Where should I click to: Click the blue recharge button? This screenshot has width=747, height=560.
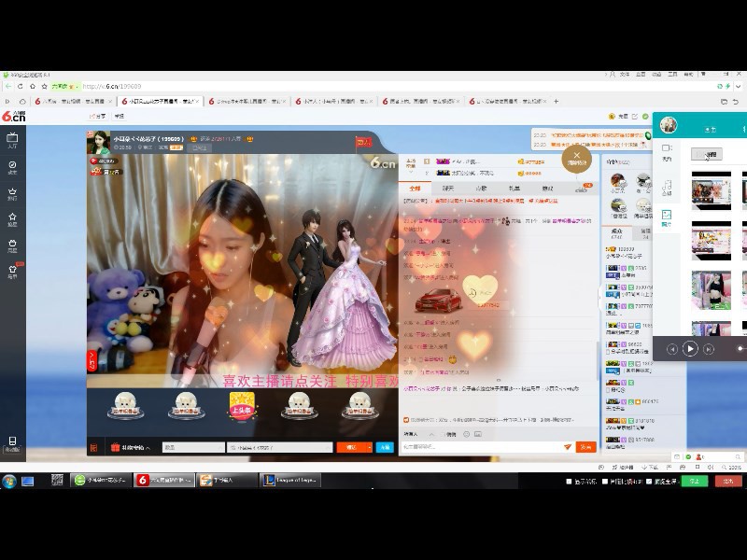[x=385, y=447]
